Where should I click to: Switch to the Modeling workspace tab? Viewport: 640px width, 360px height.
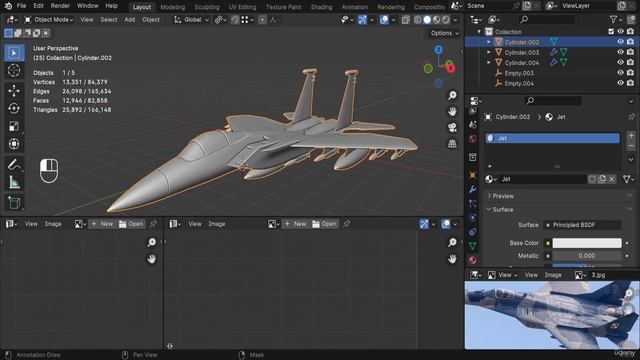[172, 7]
